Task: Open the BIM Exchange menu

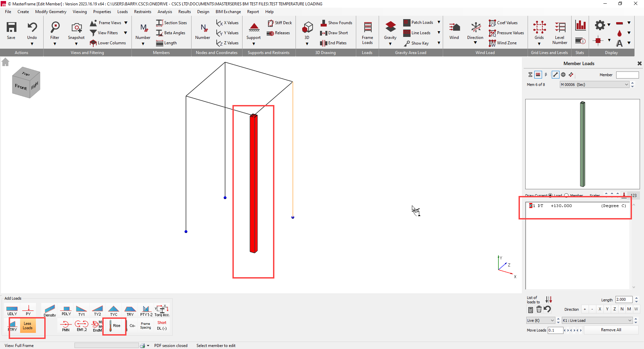Action: click(228, 12)
